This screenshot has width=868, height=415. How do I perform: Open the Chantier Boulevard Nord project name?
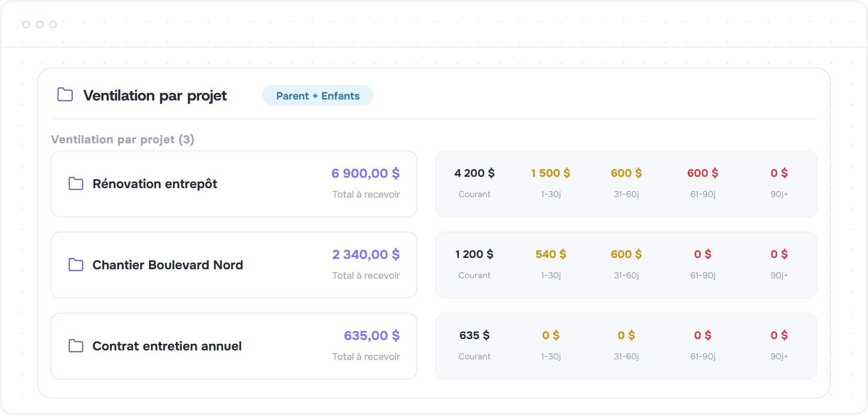pyautogui.click(x=167, y=265)
